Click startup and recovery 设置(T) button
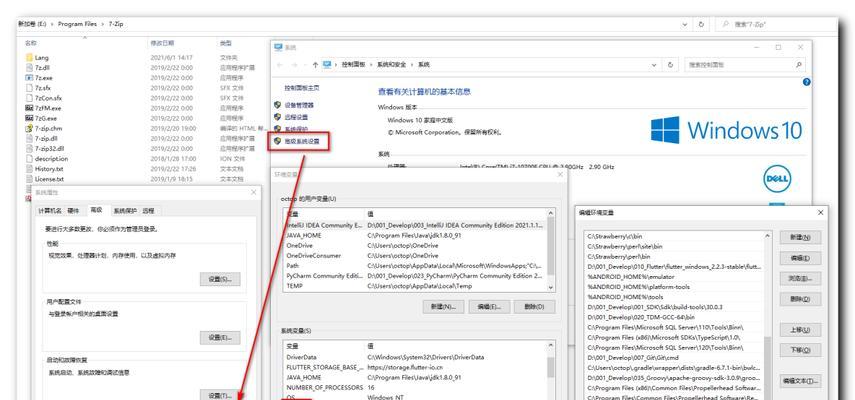 [x=220, y=395]
